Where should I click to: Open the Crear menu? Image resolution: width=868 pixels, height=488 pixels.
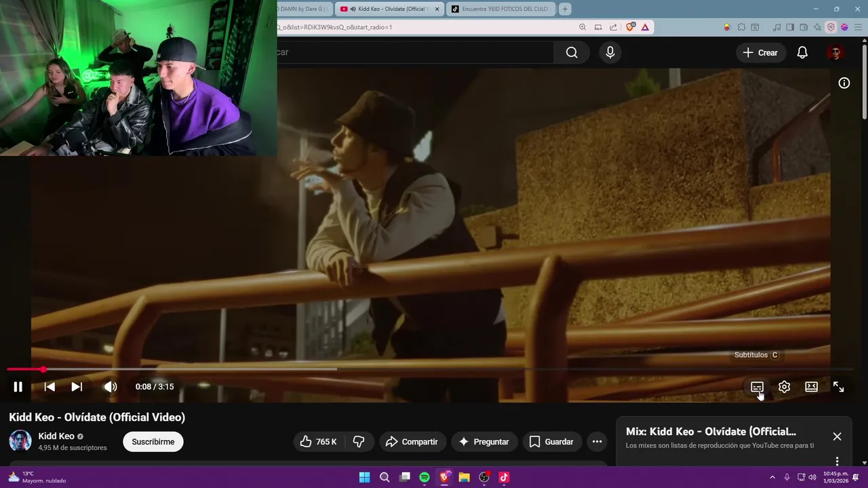pyautogui.click(x=760, y=52)
